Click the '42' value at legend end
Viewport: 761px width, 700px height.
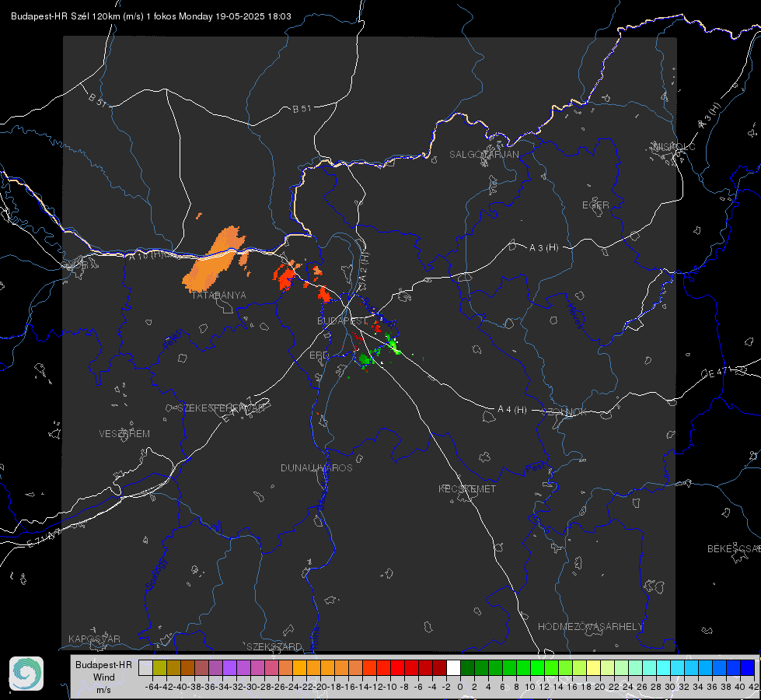753,687
